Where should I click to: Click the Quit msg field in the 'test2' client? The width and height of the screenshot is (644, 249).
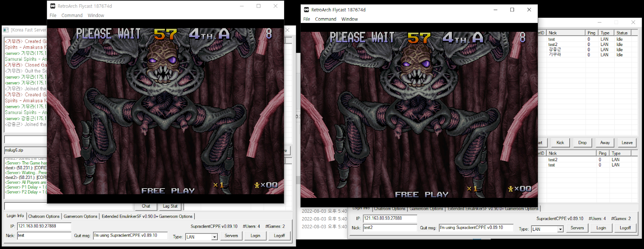click(x=477, y=228)
